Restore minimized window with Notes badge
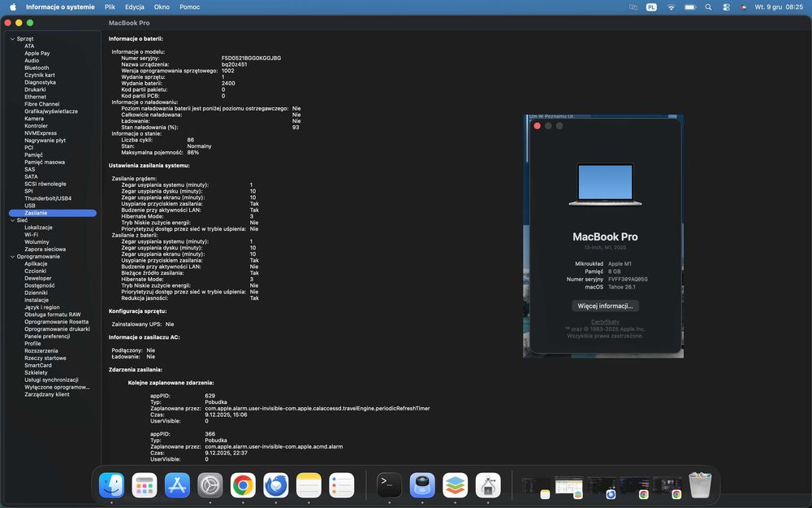812x508 pixels. pos(536,487)
